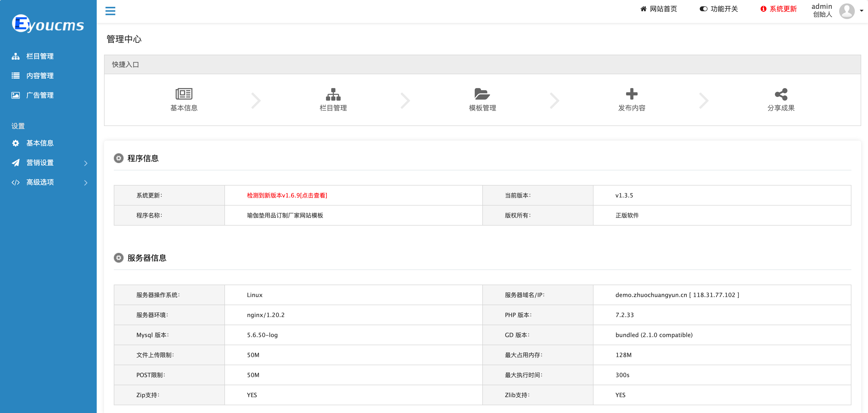Screen dimensions: 868x413
Task: Click the gear icon beside sidebar 基本信息
Action: coord(15,143)
